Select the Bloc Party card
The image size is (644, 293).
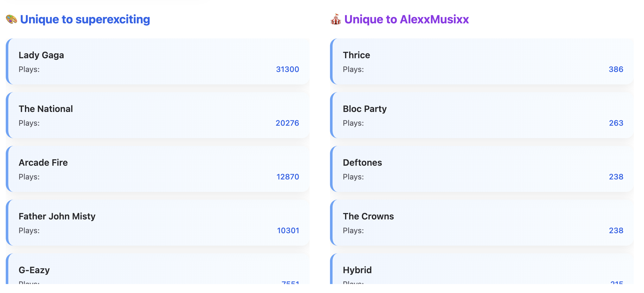482,115
